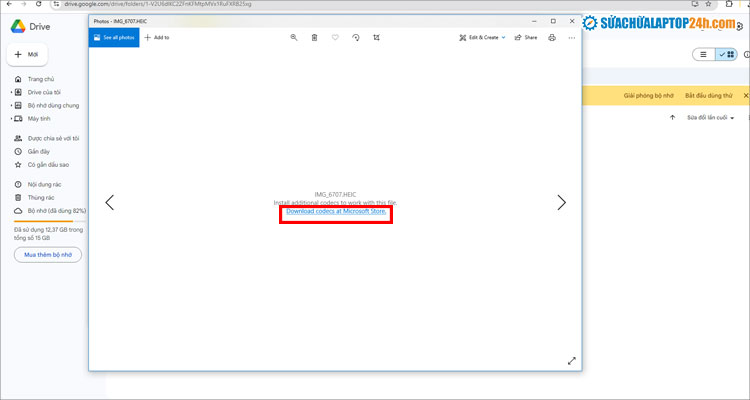Open the Edit & Create dropdown
750x400 pixels.
pos(482,37)
